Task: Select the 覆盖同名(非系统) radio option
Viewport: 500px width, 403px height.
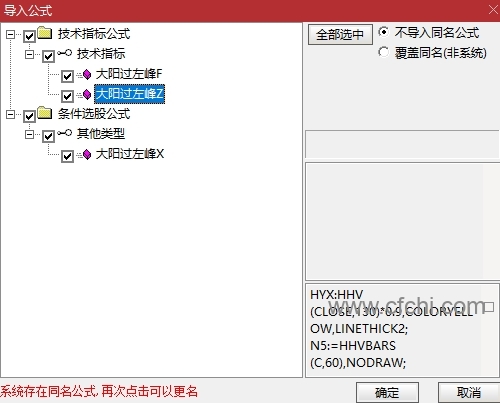Action: 383,52
